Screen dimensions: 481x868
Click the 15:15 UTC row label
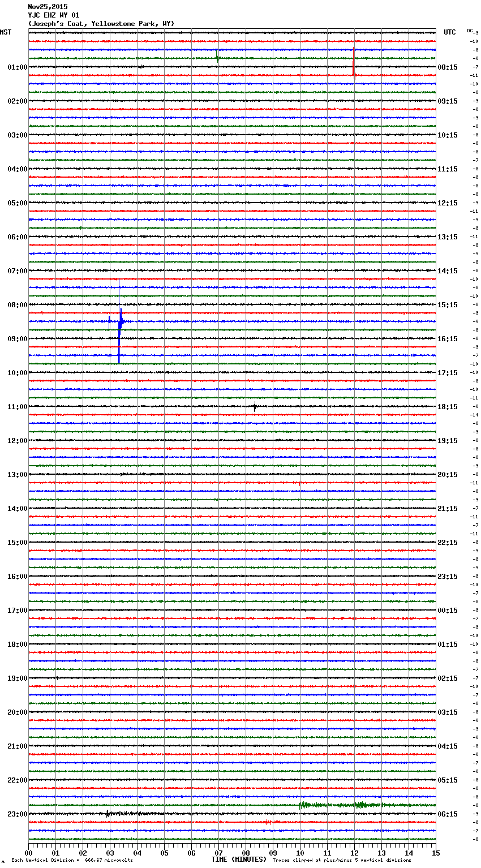448,305
